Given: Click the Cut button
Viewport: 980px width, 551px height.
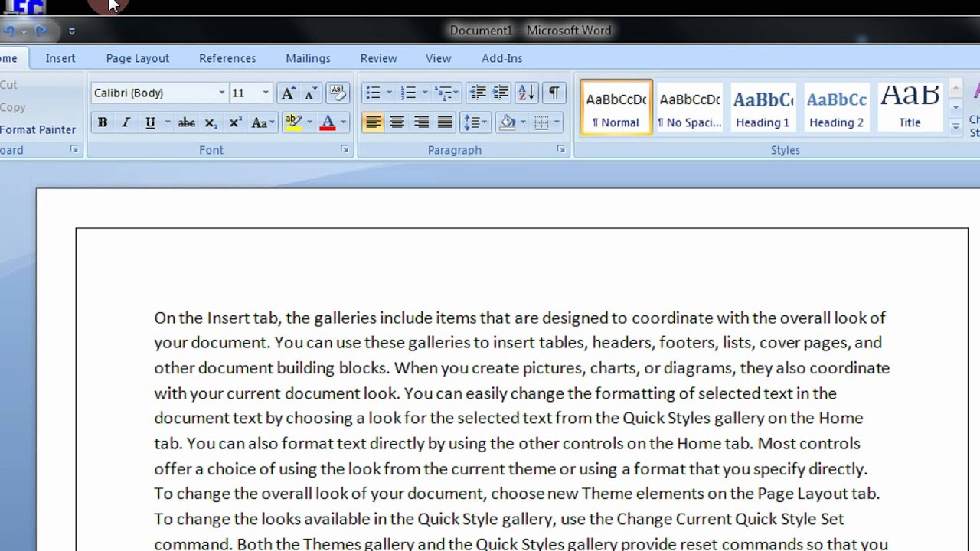Looking at the screenshot, I should pyautogui.click(x=9, y=85).
